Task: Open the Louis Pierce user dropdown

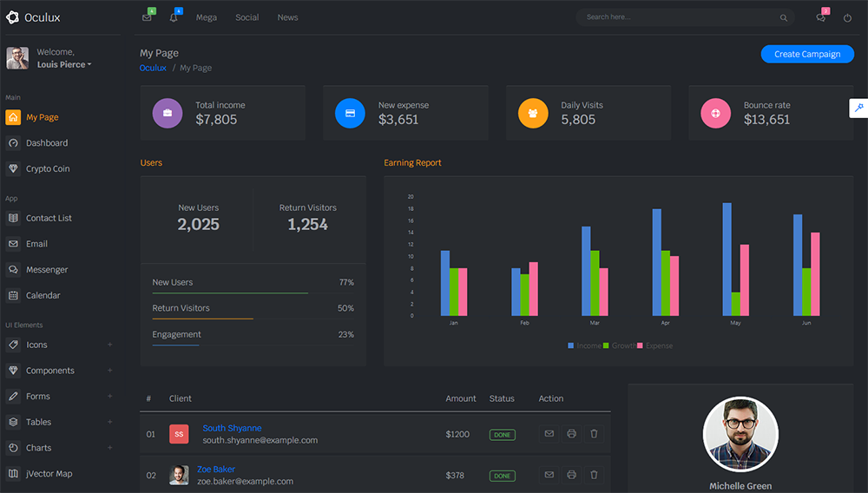Action: pos(64,64)
